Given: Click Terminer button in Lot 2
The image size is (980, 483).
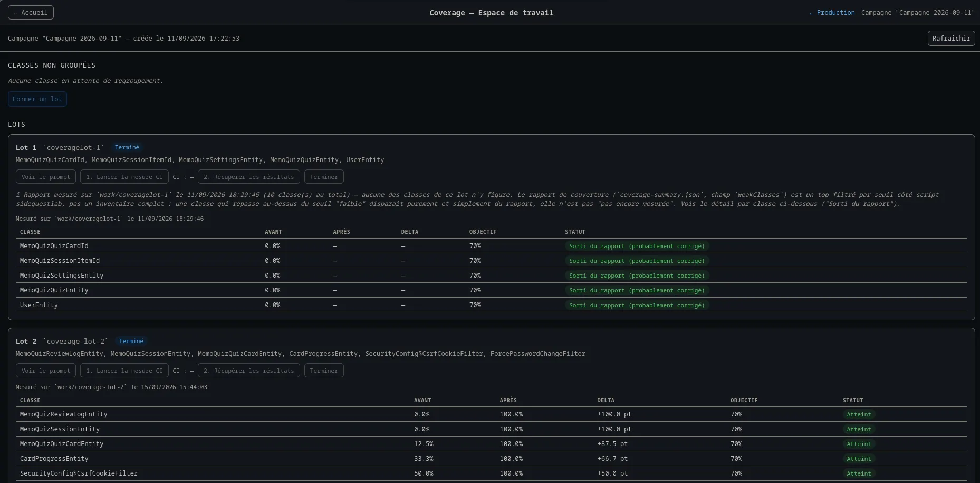Looking at the screenshot, I should pos(324,371).
